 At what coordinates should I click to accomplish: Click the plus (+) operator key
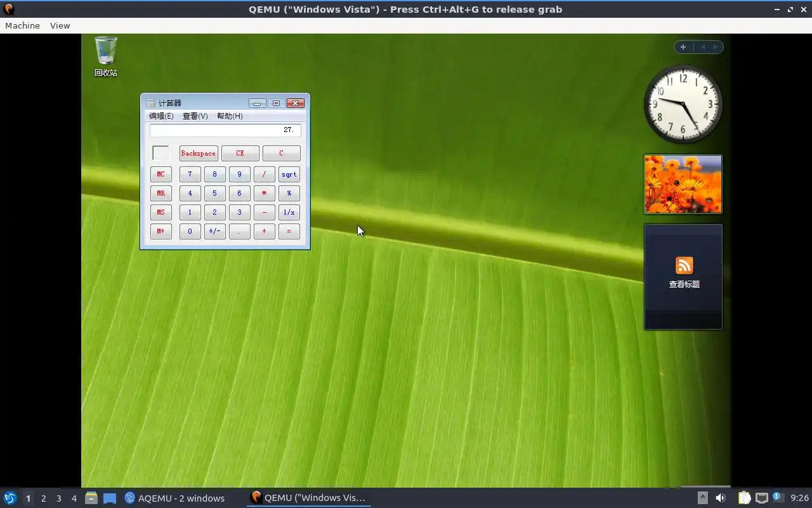pyautogui.click(x=264, y=231)
